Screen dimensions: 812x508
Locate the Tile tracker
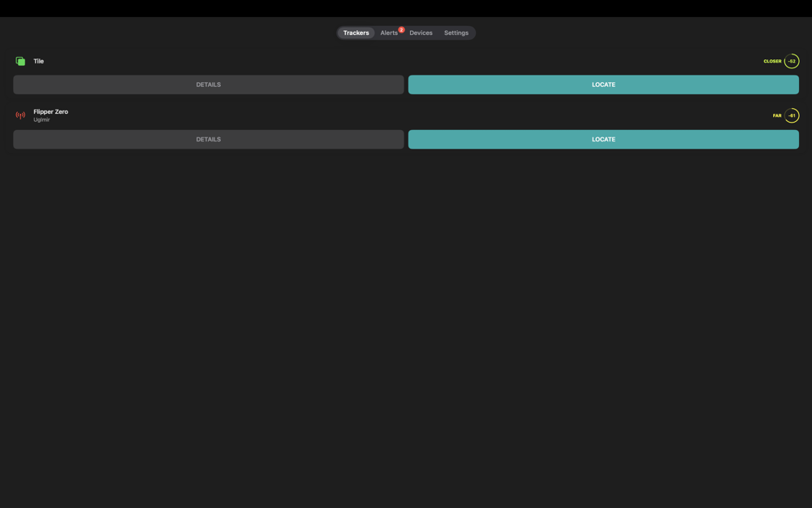603,85
